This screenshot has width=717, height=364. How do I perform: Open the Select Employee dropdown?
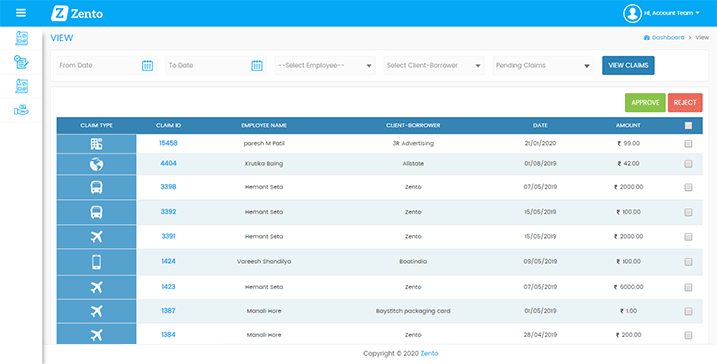(x=325, y=65)
